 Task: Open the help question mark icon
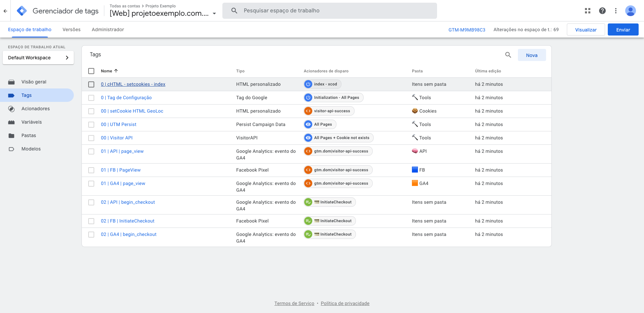pos(602,11)
